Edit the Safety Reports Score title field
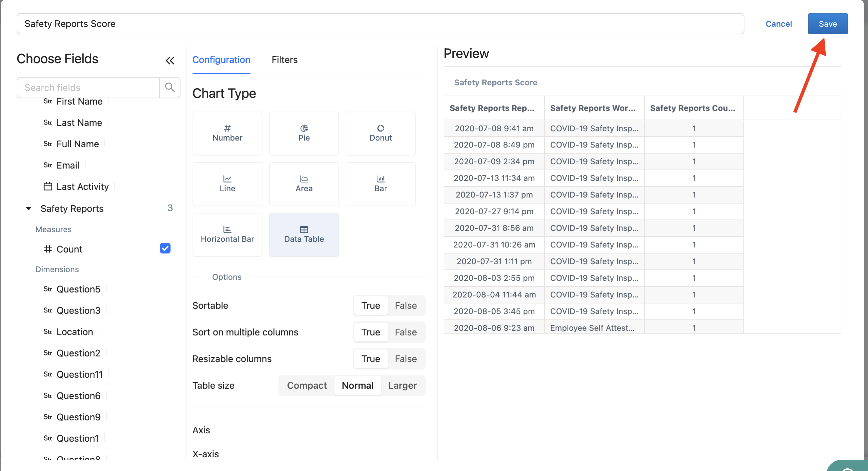This screenshot has height=471, width=868. pos(380,24)
